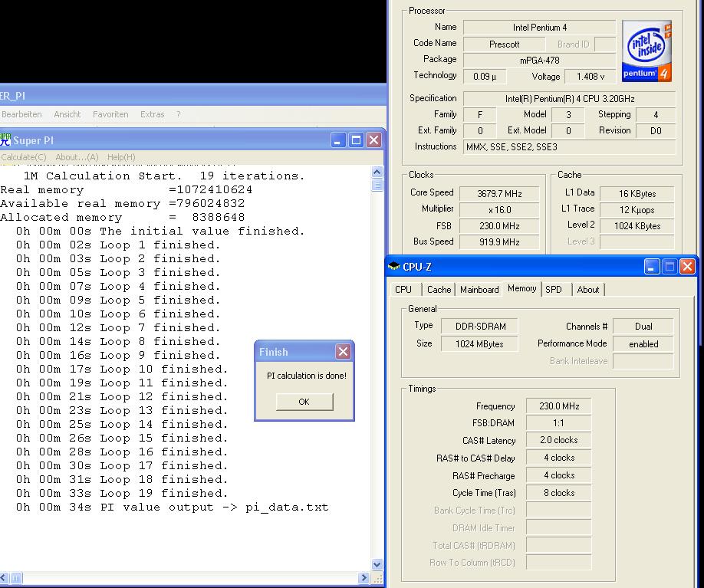Screen dimensions: 704x588
Task: Close the Super PI window
Action: tap(373, 140)
